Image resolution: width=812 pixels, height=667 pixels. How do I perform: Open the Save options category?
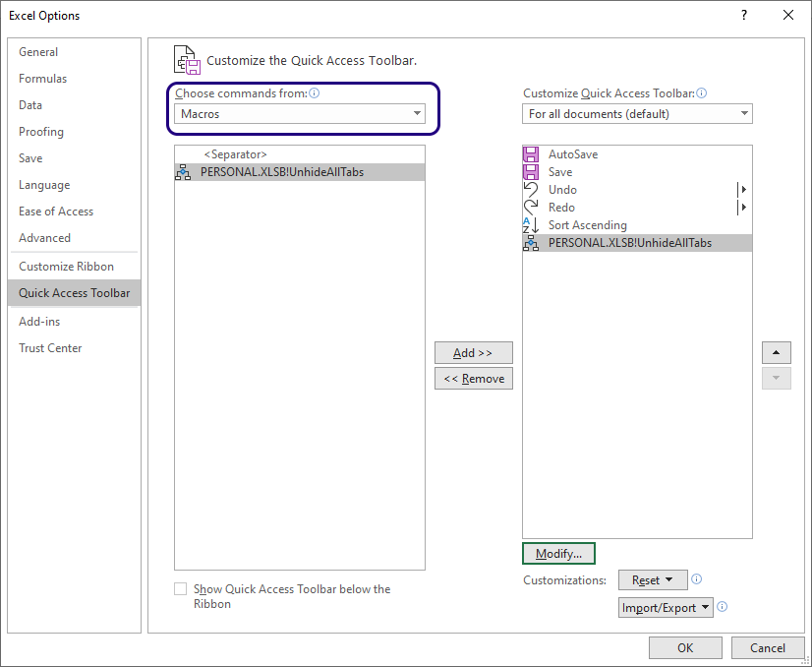75,158
